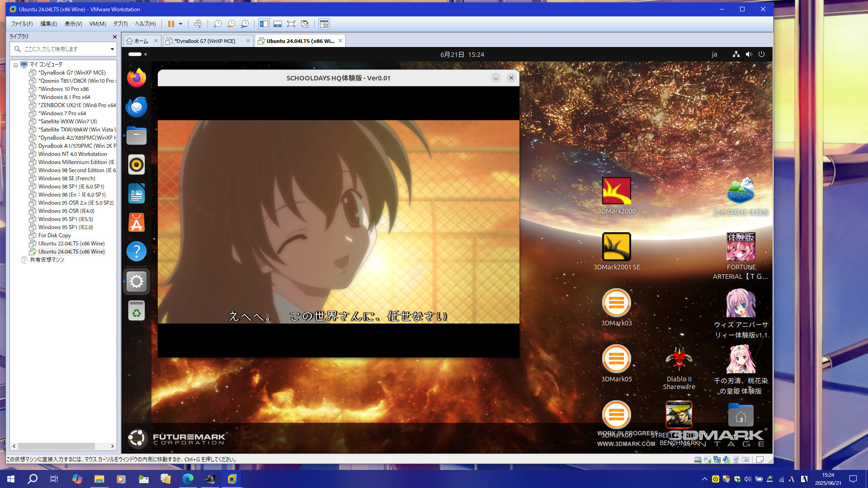Toggle the library sidebar view button

(264, 24)
